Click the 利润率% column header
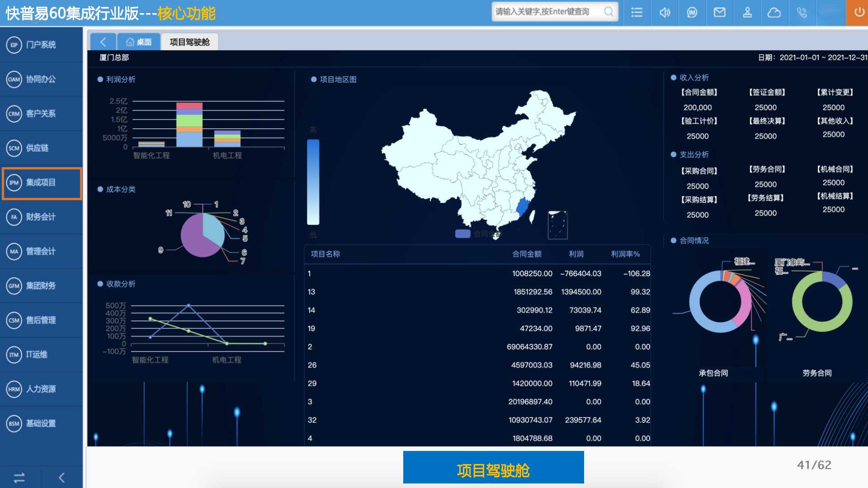This screenshot has width=868, height=488. pos(625,254)
